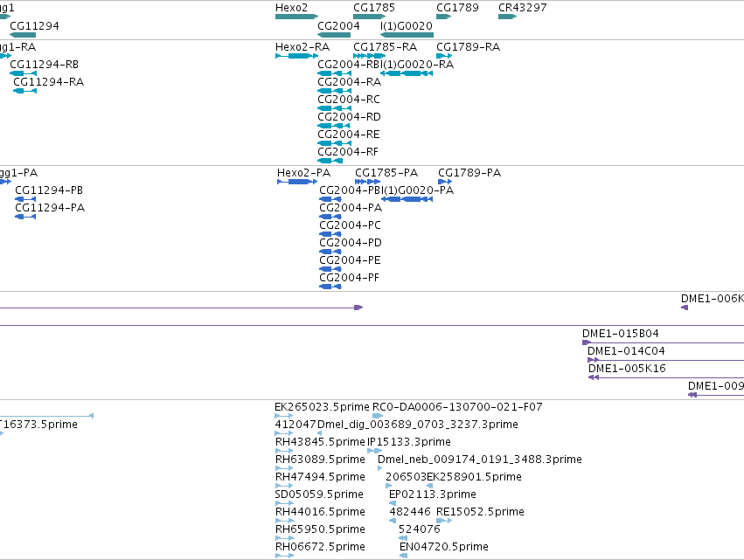Select the CG2004-PD protein label

tap(351, 243)
